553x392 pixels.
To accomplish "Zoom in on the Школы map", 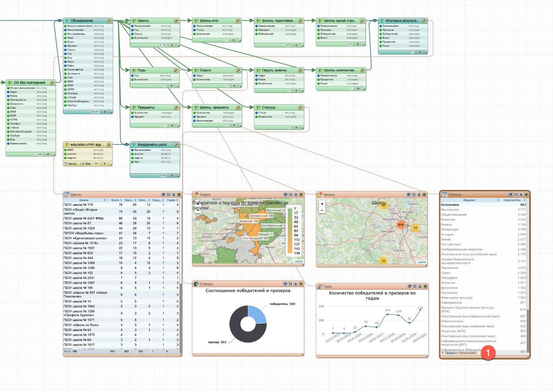I will coord(322,204).
